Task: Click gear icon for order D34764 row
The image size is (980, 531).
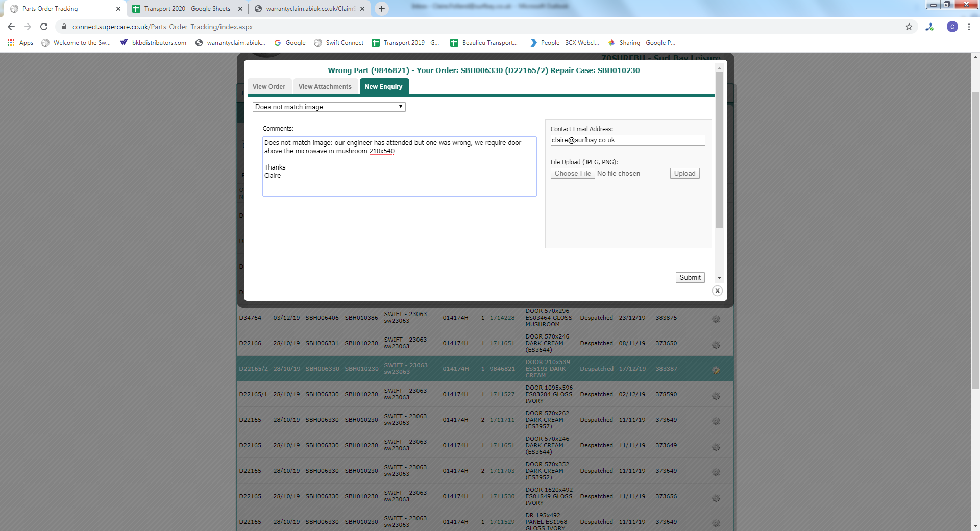Action: tap(716, 319)
